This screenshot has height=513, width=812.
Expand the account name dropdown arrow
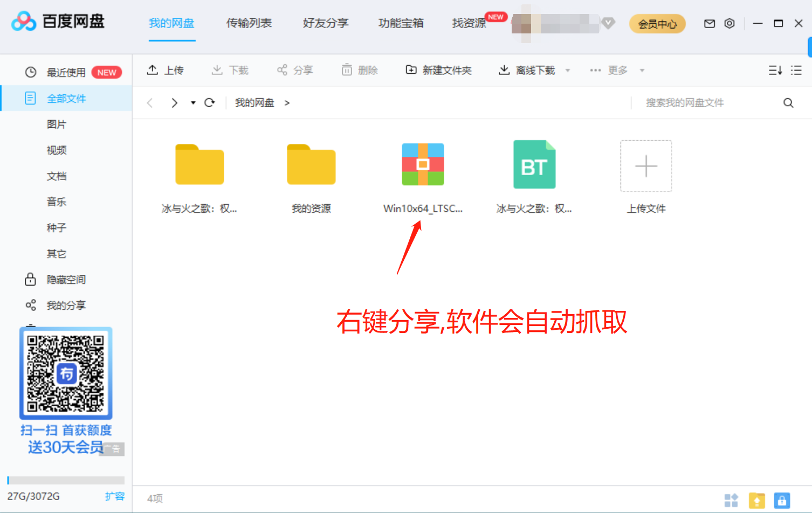point(608,24)
